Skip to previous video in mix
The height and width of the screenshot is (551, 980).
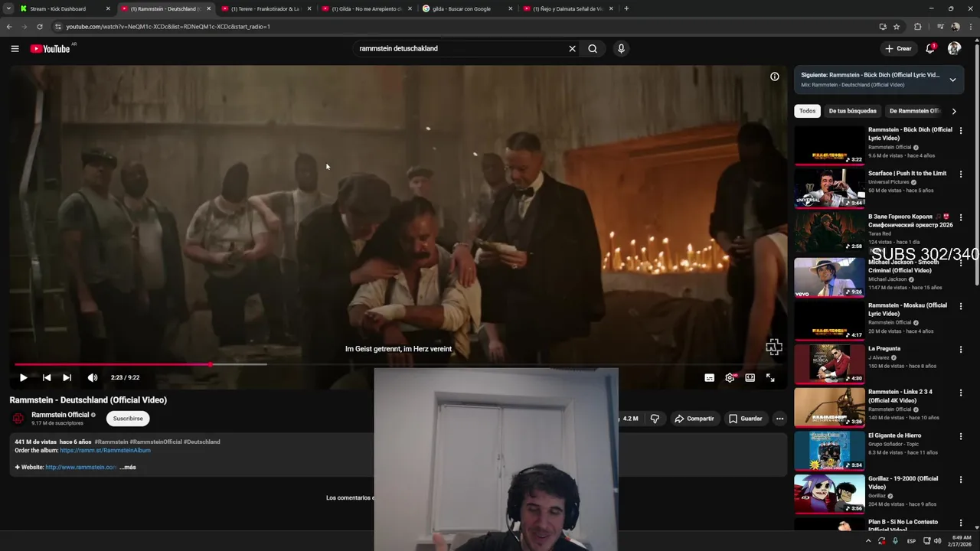pos(47,377)
